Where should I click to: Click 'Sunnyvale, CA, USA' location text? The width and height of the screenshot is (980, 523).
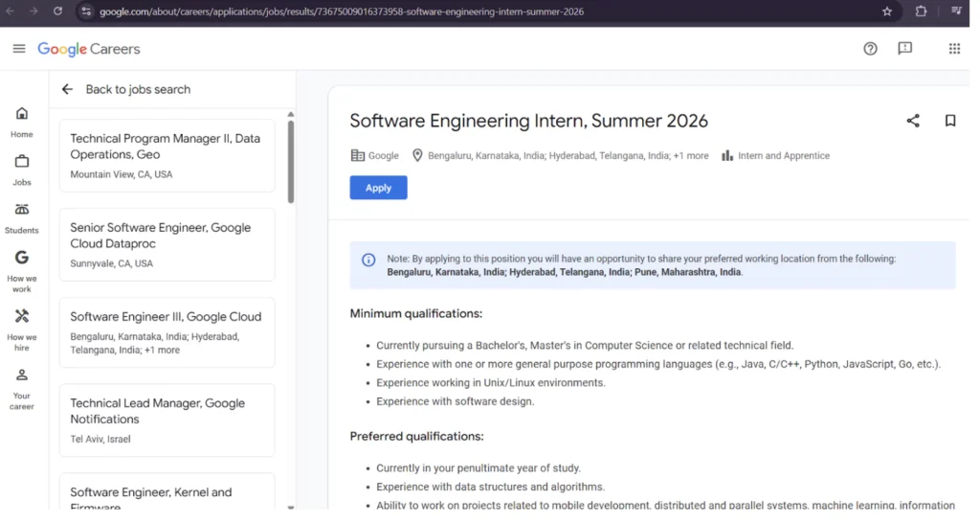point(111,263)
